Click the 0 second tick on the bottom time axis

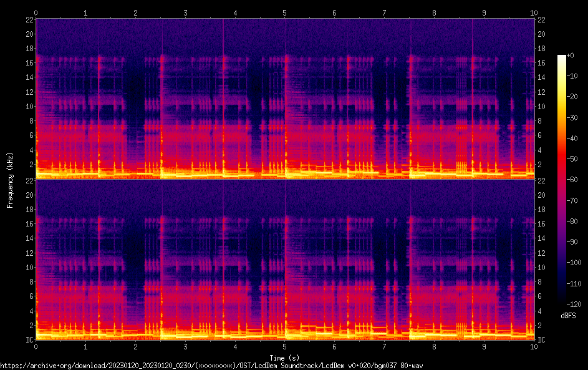(x=36, y=346)
